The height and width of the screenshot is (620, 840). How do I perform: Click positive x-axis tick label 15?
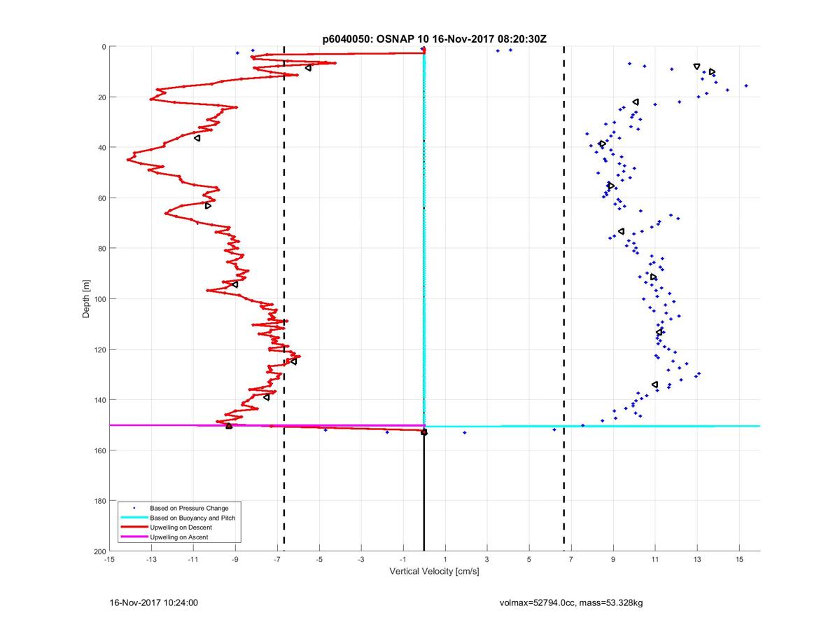pyautogui.click(x=739, y=559)
